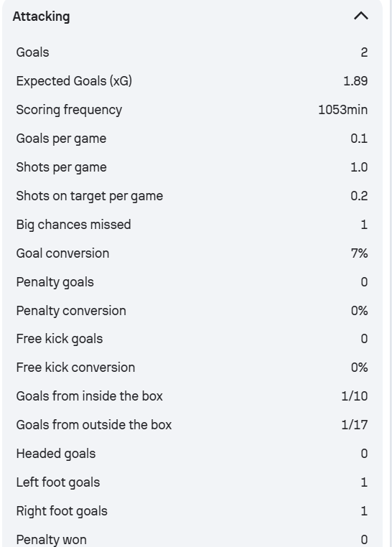Select the Penalty conversion label
The width and height of the screenshot is (392, 547).
pos(71,311)
